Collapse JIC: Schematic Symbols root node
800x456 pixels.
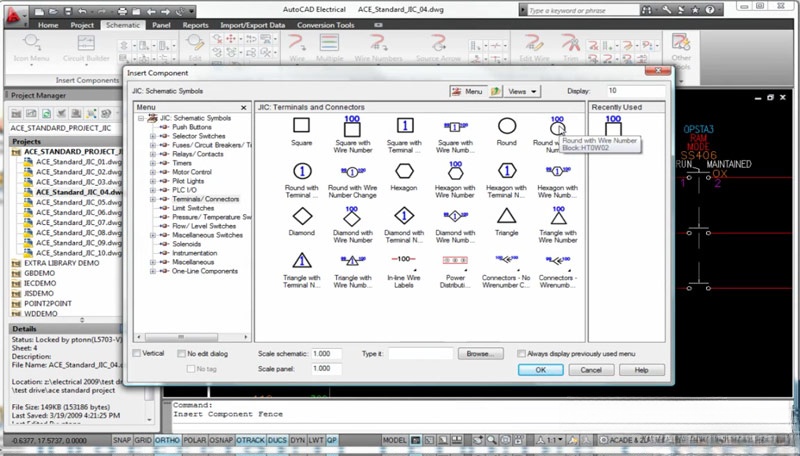click(x=141, y=118)
